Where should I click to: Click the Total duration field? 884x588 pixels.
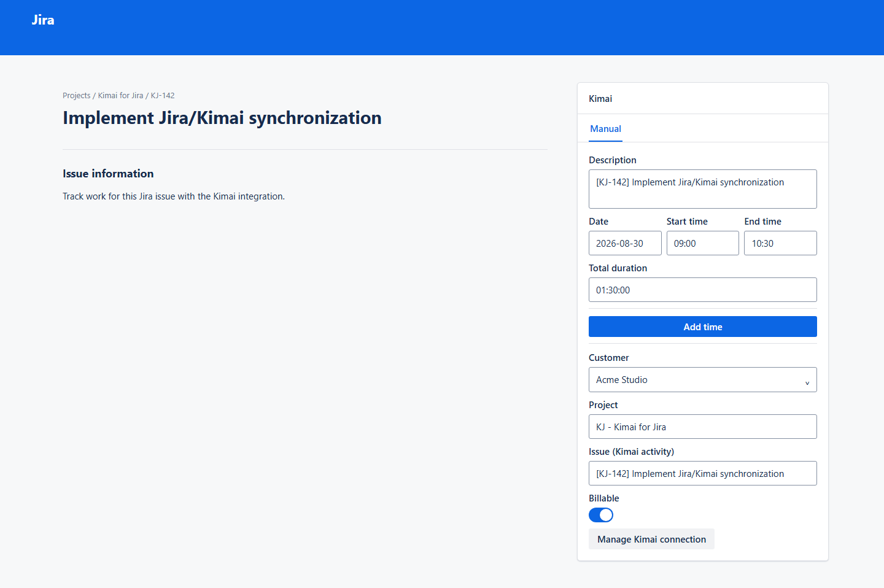click(702, 290)
